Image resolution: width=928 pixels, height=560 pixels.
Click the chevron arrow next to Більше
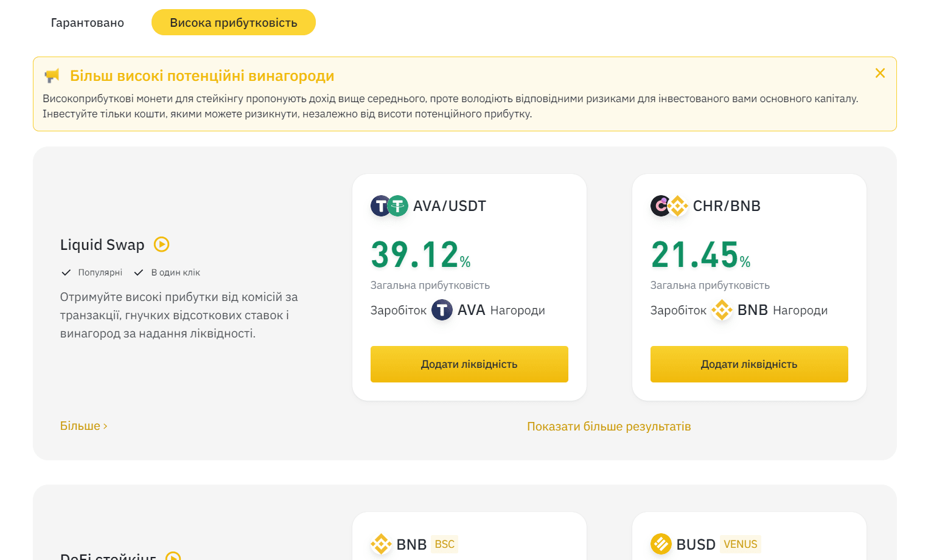(105, 426)
